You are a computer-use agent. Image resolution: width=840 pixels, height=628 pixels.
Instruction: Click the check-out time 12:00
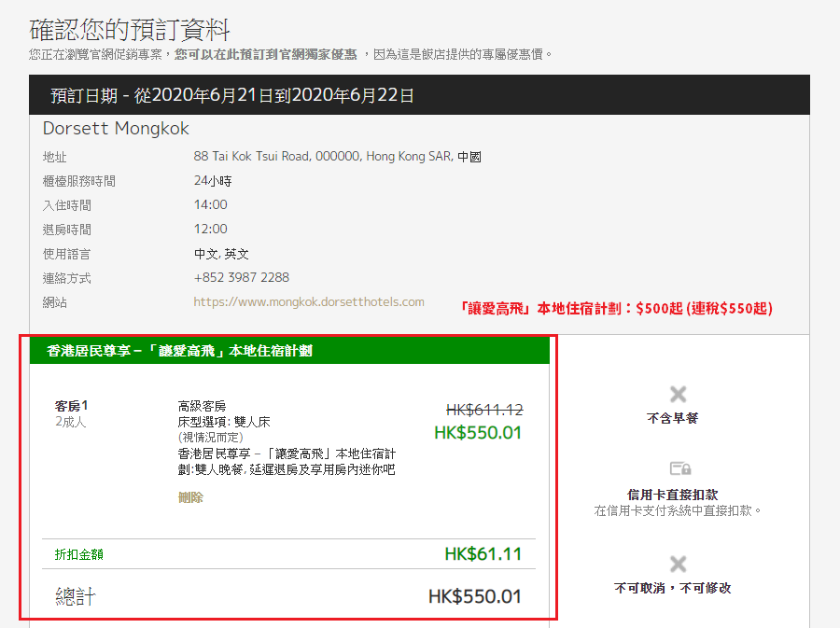pyautogui.click(x=210, y=230)
